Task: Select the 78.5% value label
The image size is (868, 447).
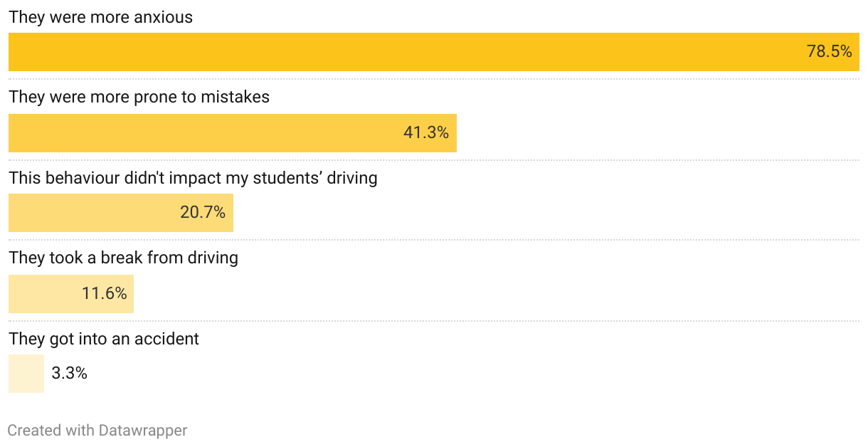Action: point(829,51)
